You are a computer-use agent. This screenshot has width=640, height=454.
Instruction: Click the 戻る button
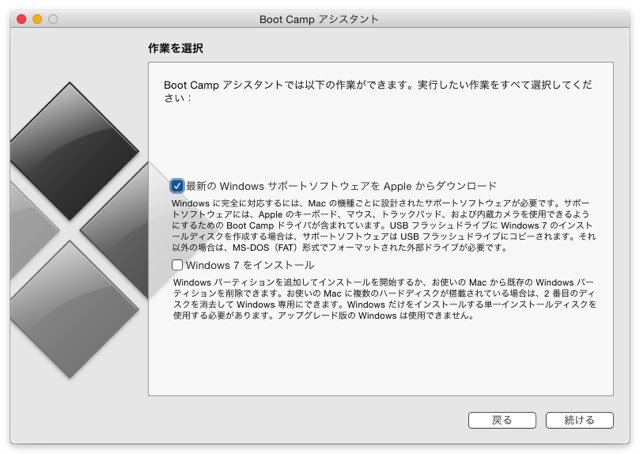(x=502, y=420)
